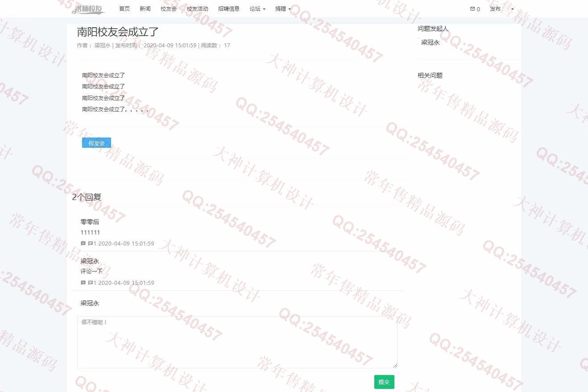The width and height of the screenshot is (588, 392).
Task: Click the timestamp under 零零后's reply
Action: [126, 244]
